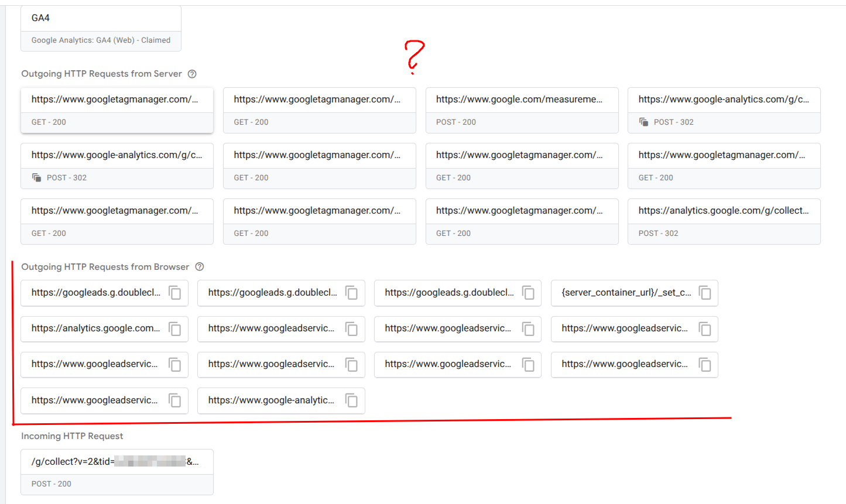Image resolution: width=846 pixels, height=504 pixels.
Task: Open the https://analytics.google.com/g/collect... server request
Action: tap(724, 221)
